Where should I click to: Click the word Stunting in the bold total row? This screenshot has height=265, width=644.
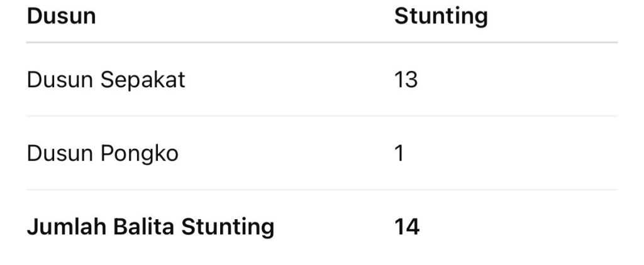coord(228,228)
